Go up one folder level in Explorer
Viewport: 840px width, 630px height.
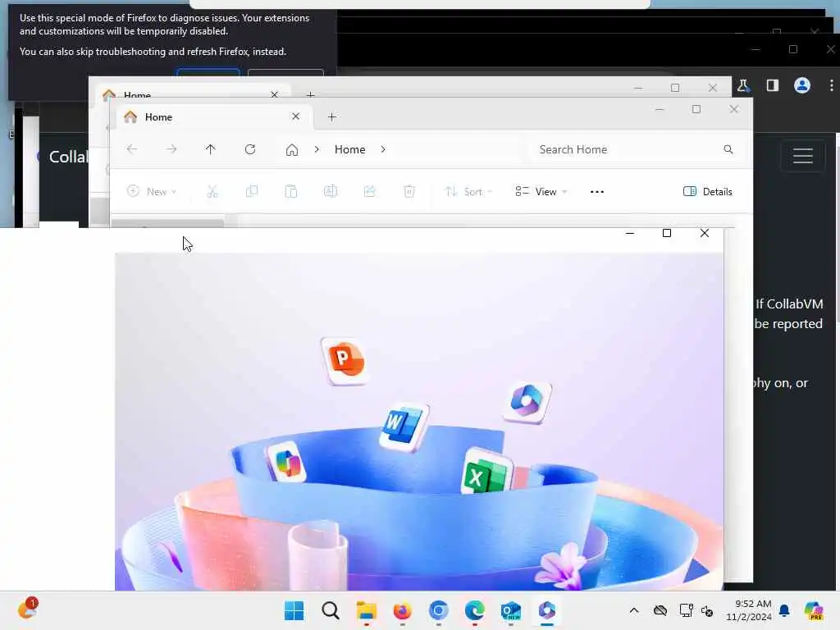pos(211,149)
